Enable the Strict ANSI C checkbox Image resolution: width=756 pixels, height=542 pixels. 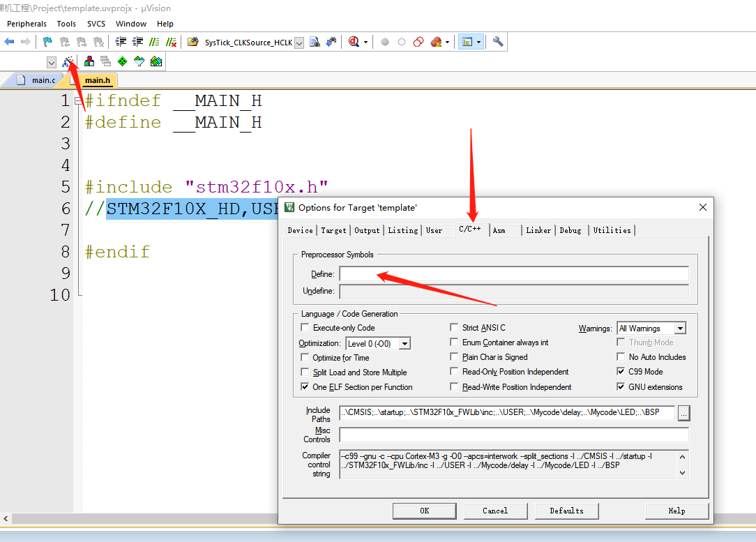click(x=455, y=327)
